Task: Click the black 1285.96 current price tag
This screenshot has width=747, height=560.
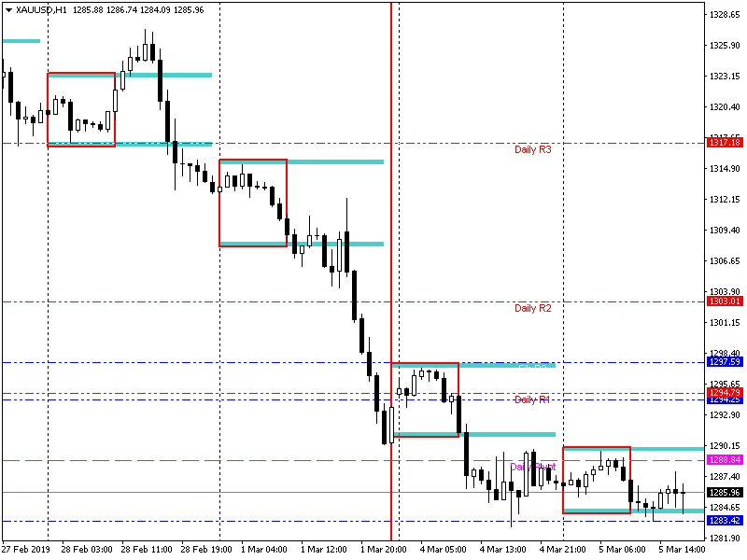Action: (x=725, y=492)
